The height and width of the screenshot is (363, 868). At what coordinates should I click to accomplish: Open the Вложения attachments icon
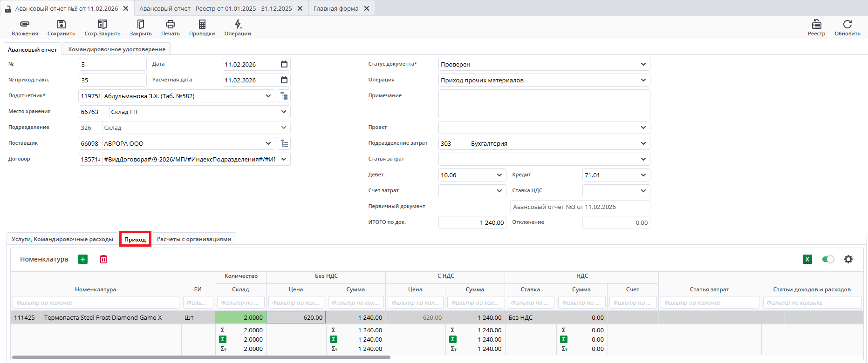pyautogui.click(x=25, y=24)
